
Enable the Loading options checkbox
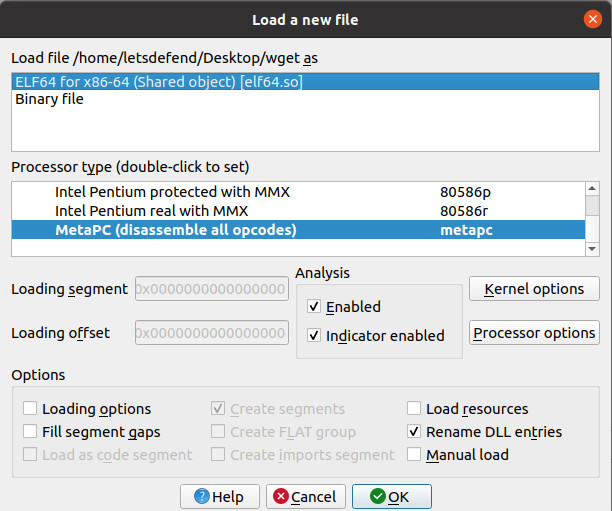coord(31,409)
